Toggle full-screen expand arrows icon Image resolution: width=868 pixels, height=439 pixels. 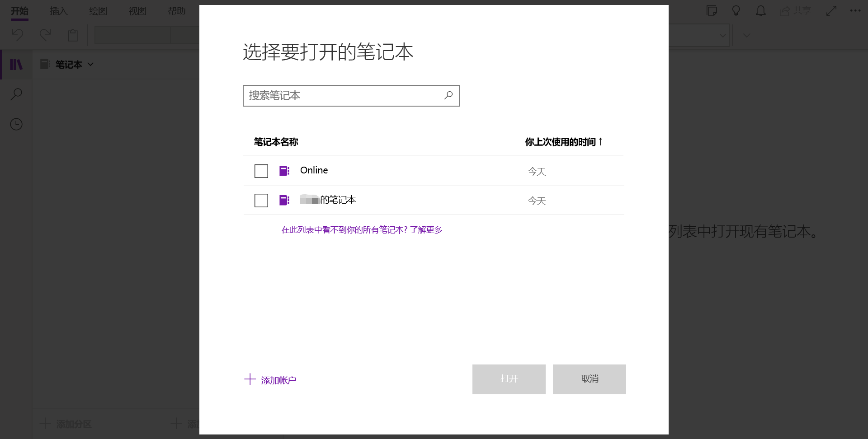831,11
